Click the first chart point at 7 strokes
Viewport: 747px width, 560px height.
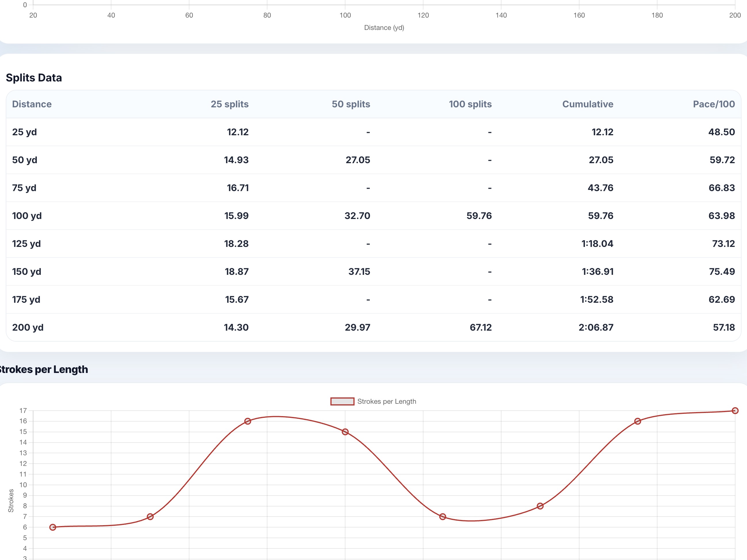(x=150, y=517)
